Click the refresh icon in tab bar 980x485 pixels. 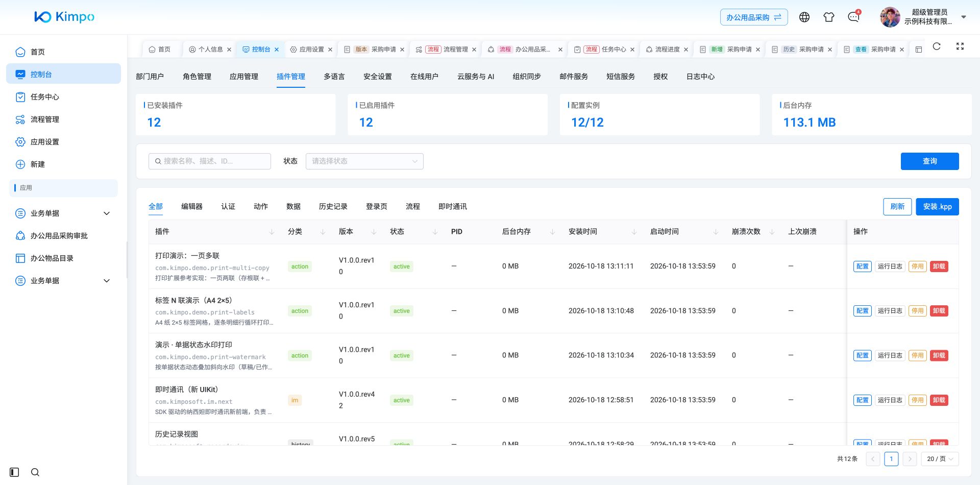pyautogui.click(x=937, y=46)
